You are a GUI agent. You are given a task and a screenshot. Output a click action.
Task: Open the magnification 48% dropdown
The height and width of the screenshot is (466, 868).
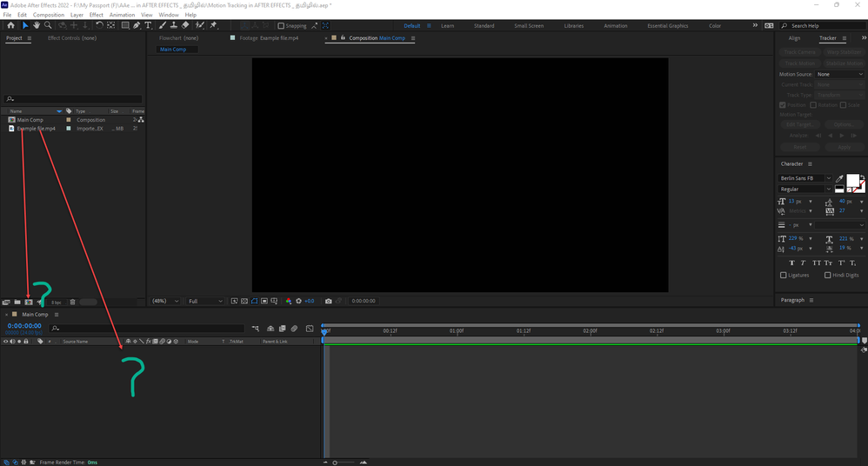[x=166, y=301]
